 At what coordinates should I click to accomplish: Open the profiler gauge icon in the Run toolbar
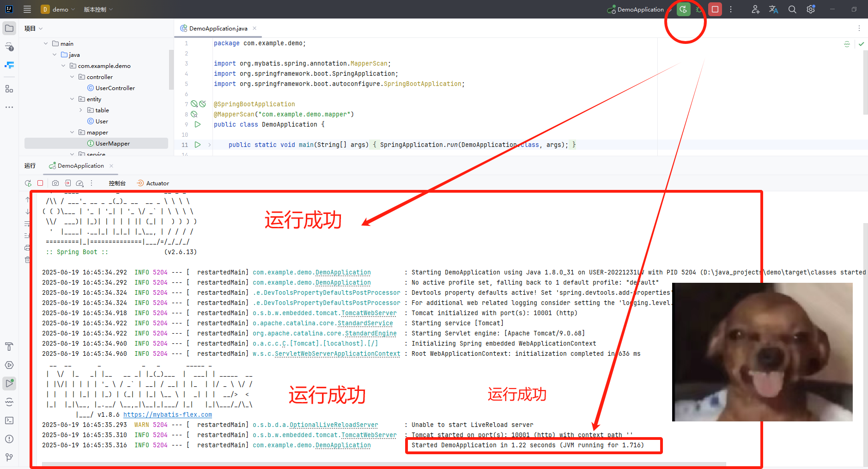[80, 183]
